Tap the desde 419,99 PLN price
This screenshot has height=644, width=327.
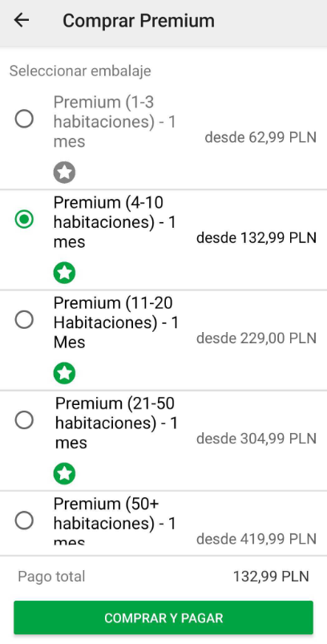click(x=256, y=539)
